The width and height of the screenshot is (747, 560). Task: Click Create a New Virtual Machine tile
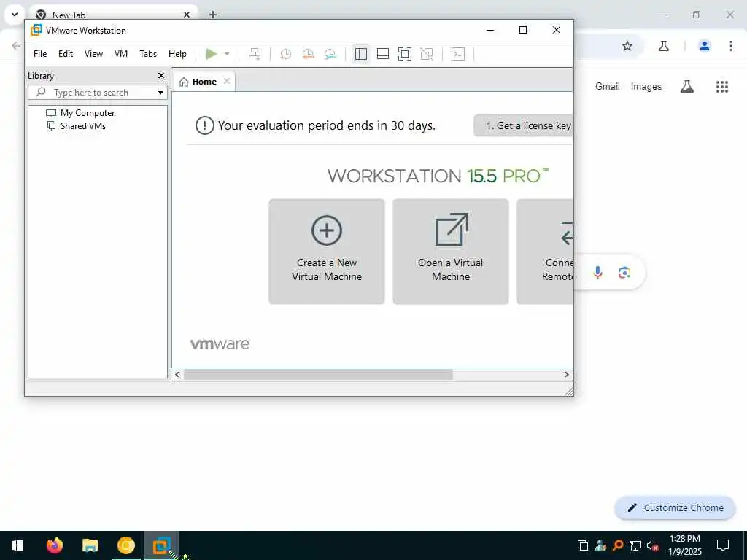[x=327, y=252]
